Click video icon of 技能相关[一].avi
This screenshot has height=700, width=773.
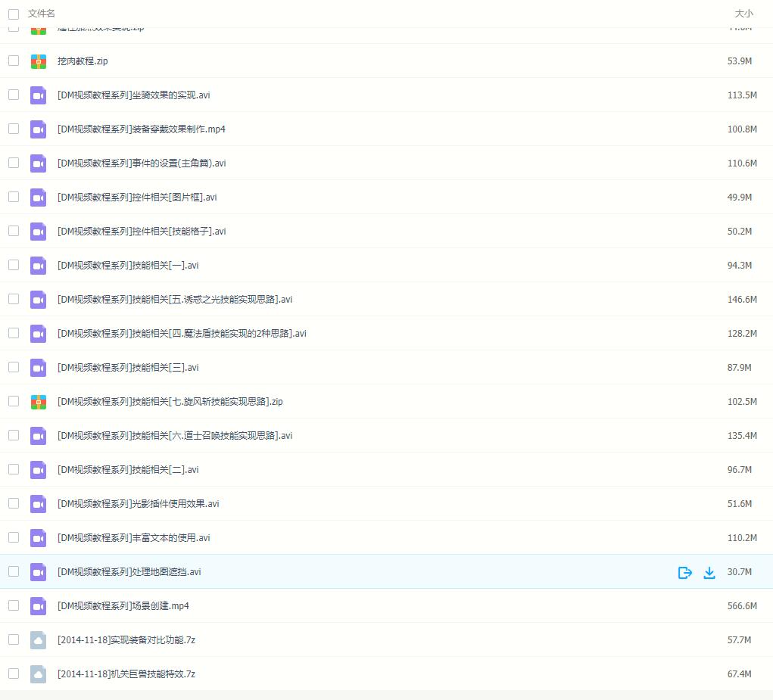point(39,265)
